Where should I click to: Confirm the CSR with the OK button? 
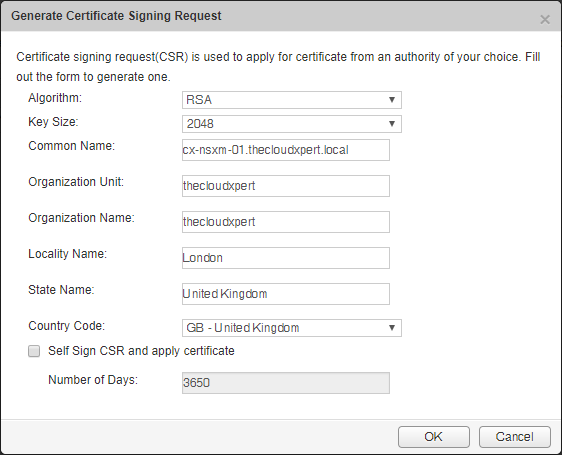(434, 437)
